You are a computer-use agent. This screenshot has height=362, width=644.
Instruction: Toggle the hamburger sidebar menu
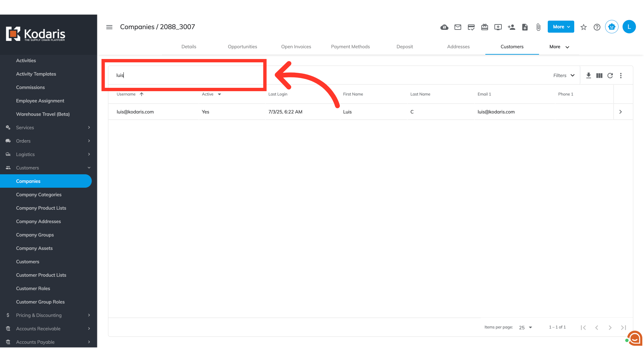coord(109,27)
